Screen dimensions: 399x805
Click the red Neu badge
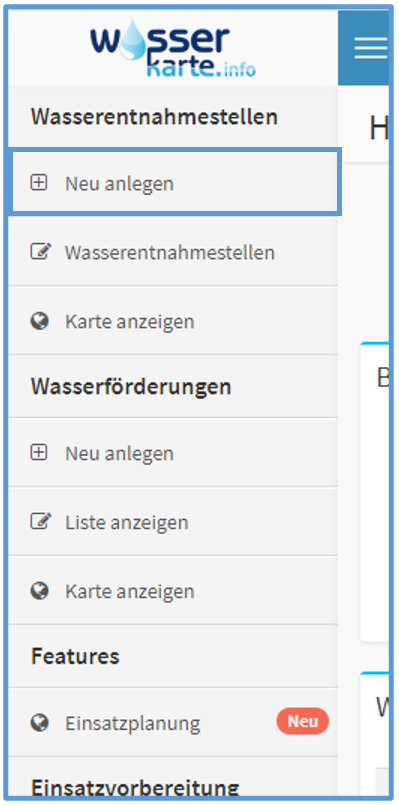pos(303,721)
